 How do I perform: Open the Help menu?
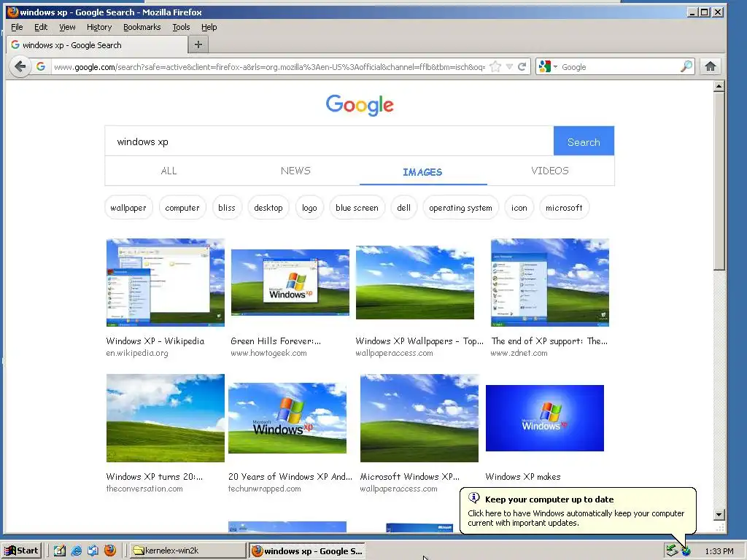point(209,27)
